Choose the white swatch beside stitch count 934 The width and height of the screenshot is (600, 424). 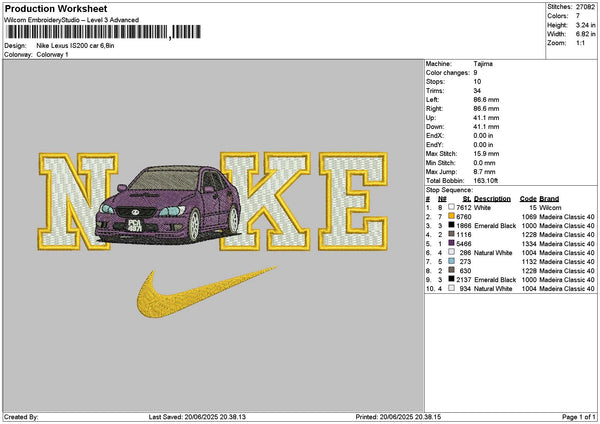tap(452, 289)
